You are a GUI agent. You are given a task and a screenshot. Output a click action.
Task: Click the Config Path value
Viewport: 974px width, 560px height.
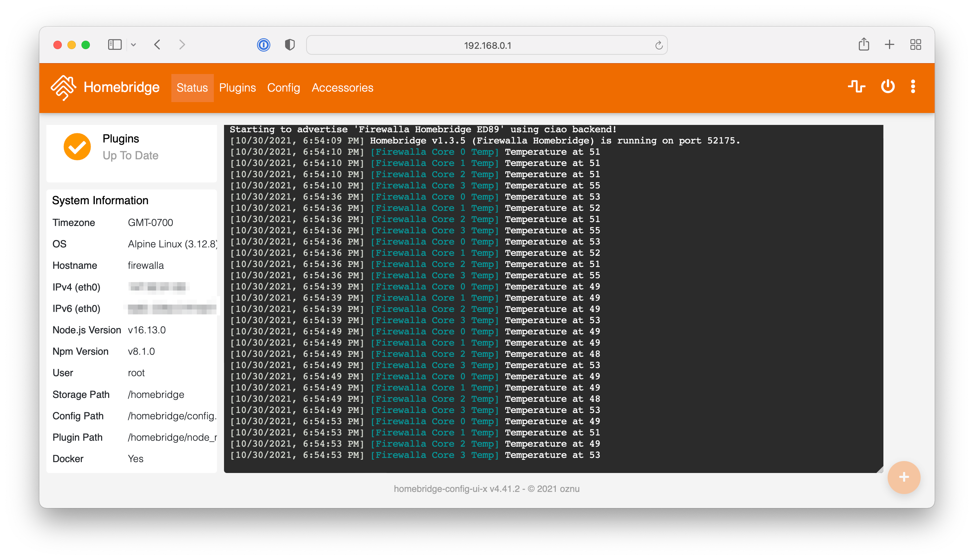[172, 416]
